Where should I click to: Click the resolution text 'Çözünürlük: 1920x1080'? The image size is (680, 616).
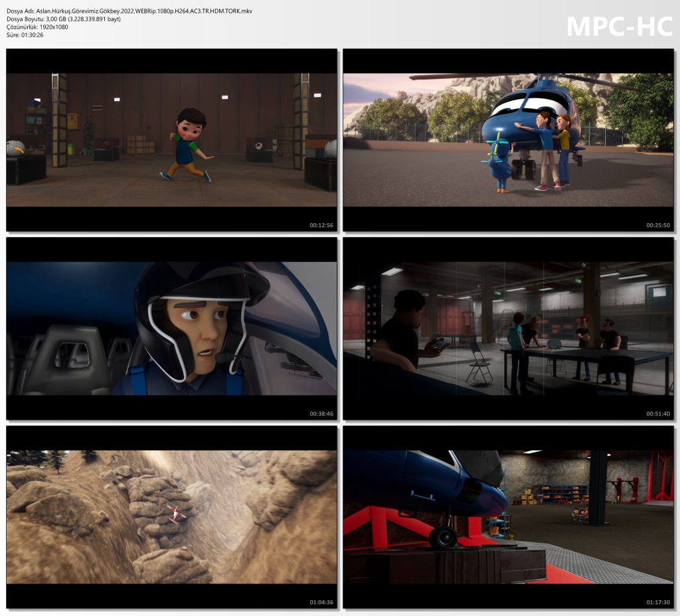[x=37, y=27]
